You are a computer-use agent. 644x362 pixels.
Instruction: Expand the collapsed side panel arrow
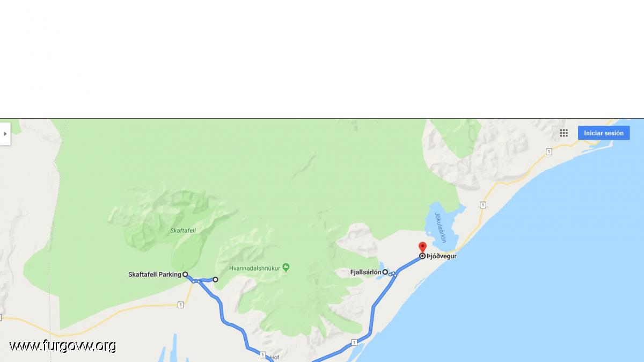click(x=5, y=134)
